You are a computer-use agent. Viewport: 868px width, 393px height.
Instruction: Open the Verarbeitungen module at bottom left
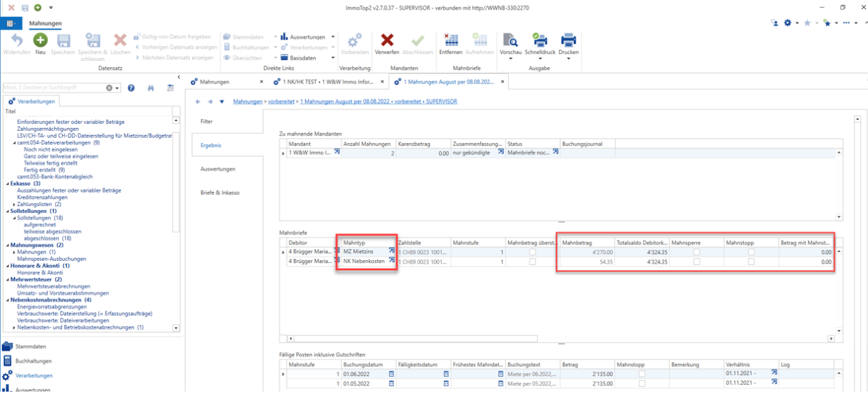coord(34,375)
